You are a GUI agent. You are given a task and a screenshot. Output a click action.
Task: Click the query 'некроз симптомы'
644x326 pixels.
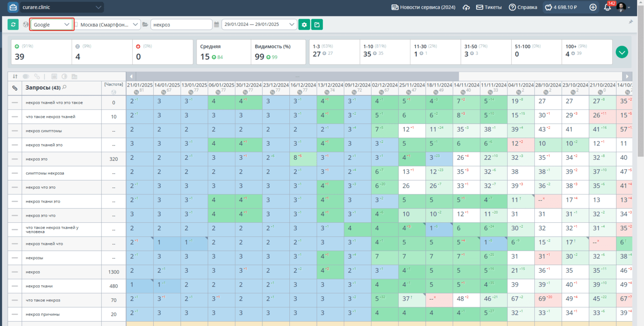click(x=44, y=131)
